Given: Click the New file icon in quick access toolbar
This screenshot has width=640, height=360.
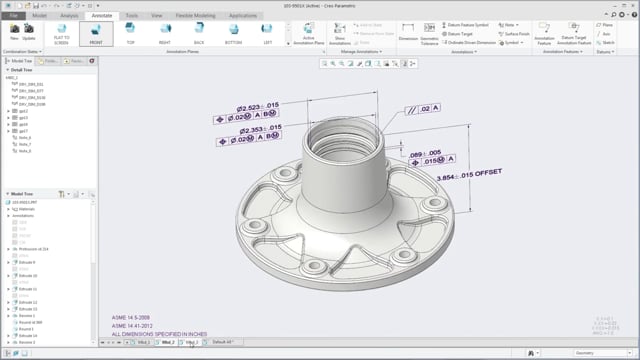Looking at the screenshot, I should coord(19,6).
